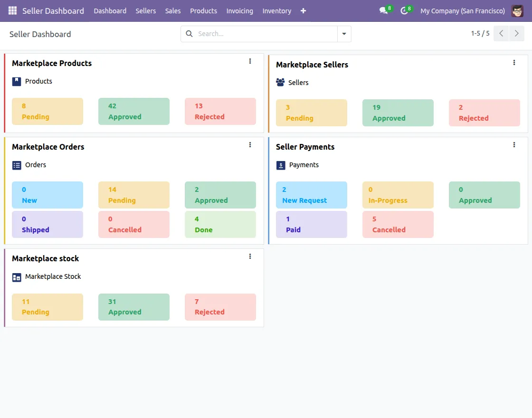Open the messages icon with badge 8

pyautogui.click(x=383, y=10)
